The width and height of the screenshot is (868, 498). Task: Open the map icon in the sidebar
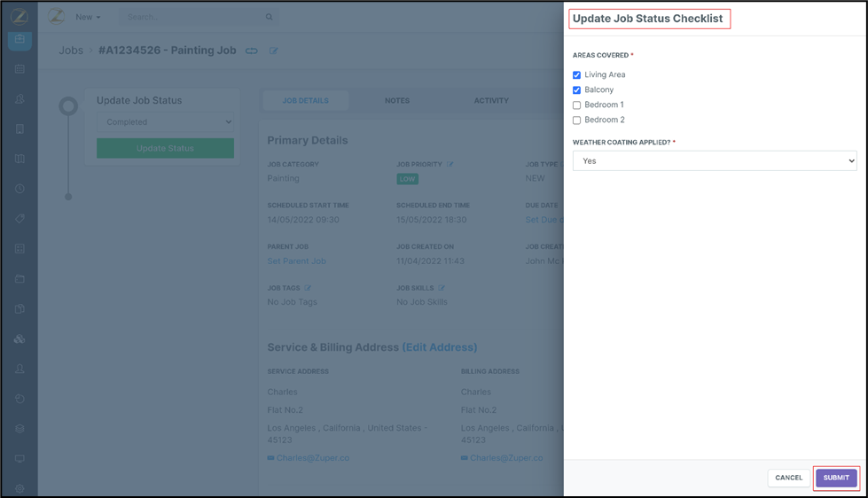[x=20, y=160]
